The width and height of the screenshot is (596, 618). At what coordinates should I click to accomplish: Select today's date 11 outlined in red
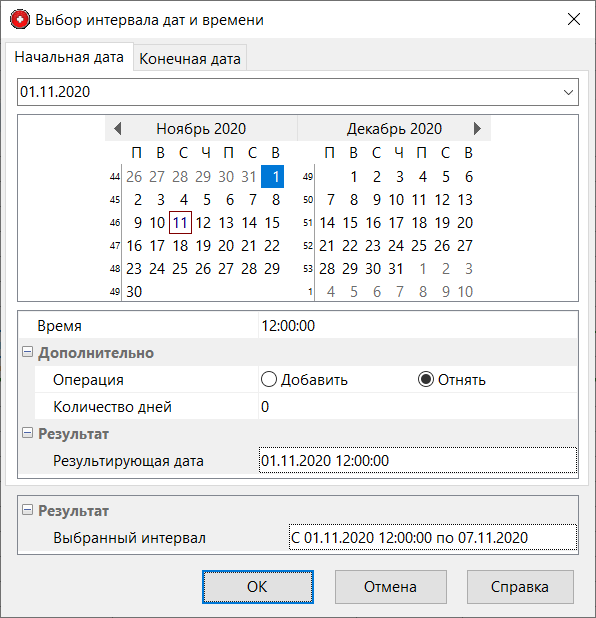coord(180,223)
